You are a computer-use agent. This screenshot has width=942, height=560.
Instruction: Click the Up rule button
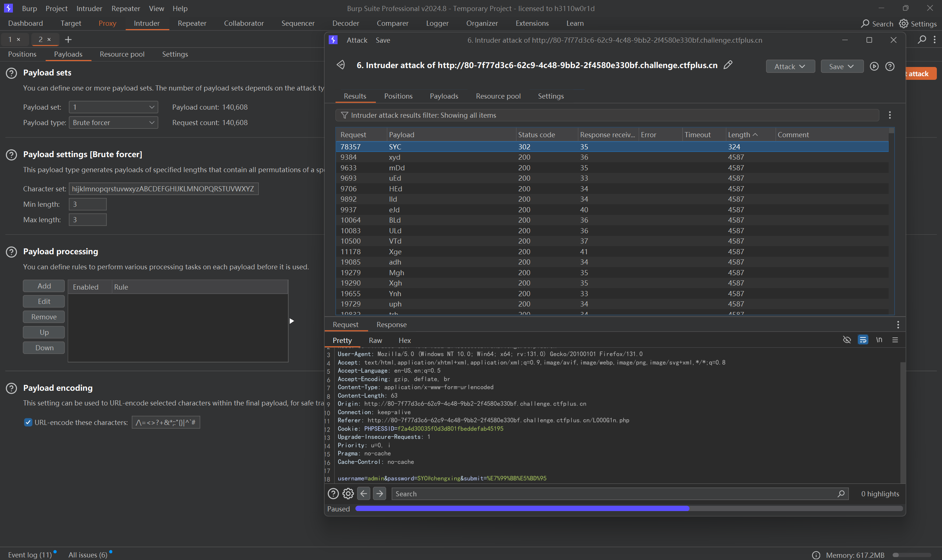(x=44, y=333)
